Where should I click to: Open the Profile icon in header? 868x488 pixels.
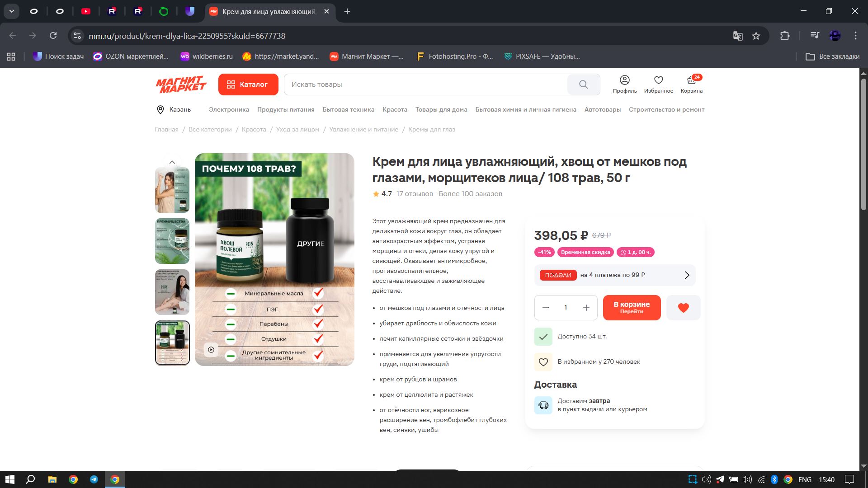pyautogui.click(x=624, y=80)
